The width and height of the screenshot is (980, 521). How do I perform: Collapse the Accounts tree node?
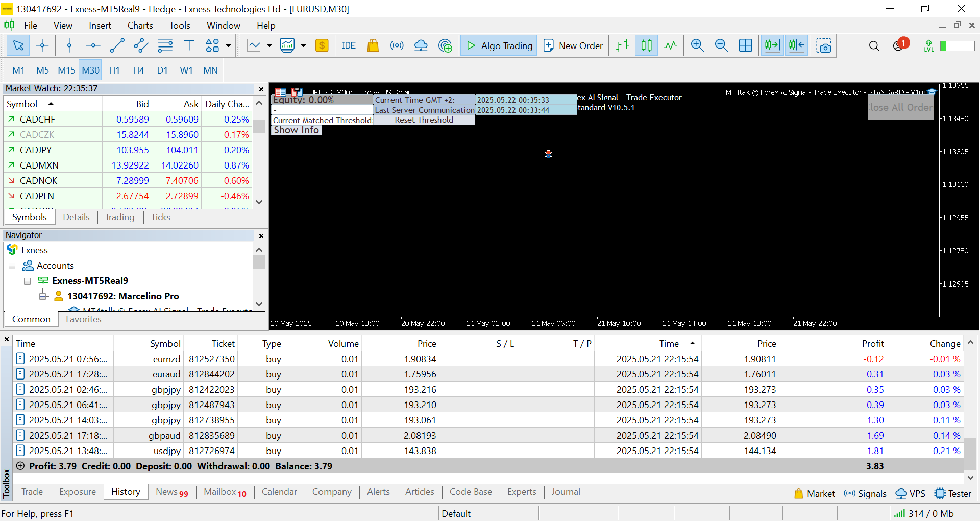12,266
